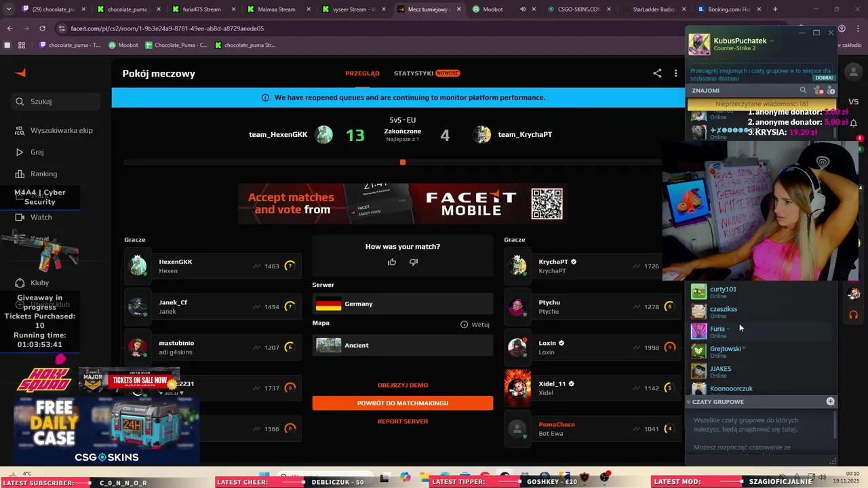Switch to the CSGO-SKINS.COM browser tab
The width and height of the screenshot is (868, 488).
[578, 9]
